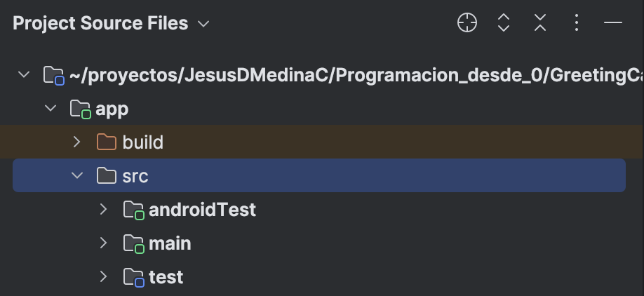Click the test folder icon
Image resolution: width=644 pixels, height=296 pixels.
coord(133,277)
